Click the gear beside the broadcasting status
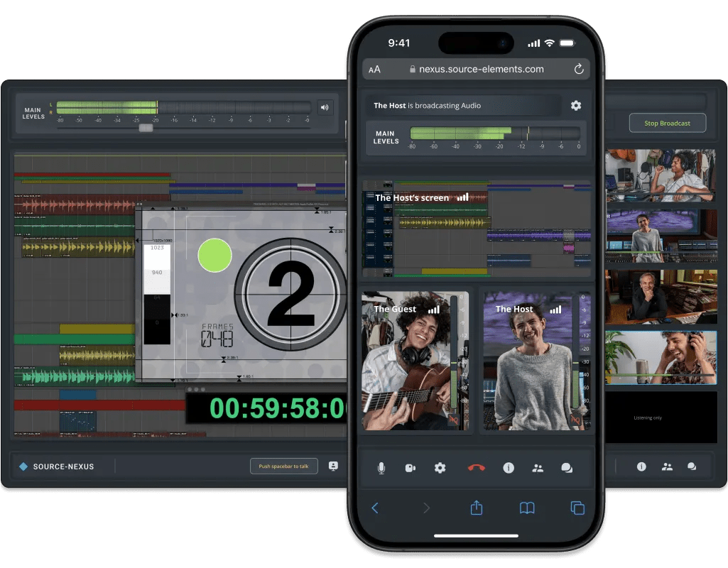The image size is (728, 568). (x=576, y=105)
